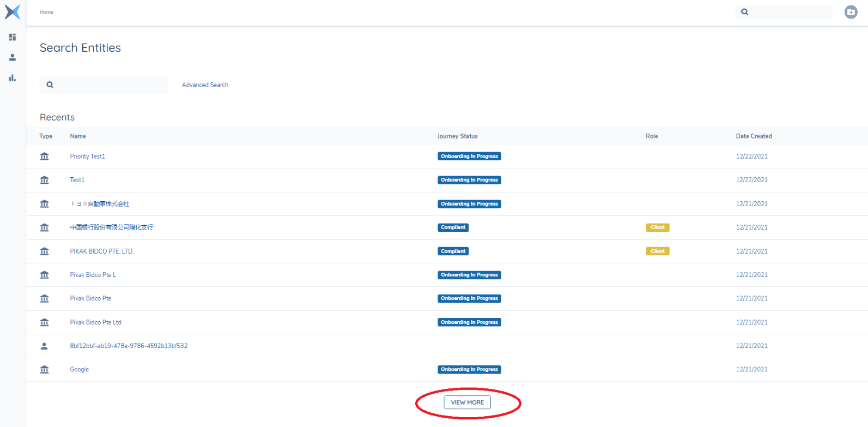This screenshot has height=427, width=868.
Task: Click the Date Created column header
Action: pyautogui.click(x=754, y=136)
